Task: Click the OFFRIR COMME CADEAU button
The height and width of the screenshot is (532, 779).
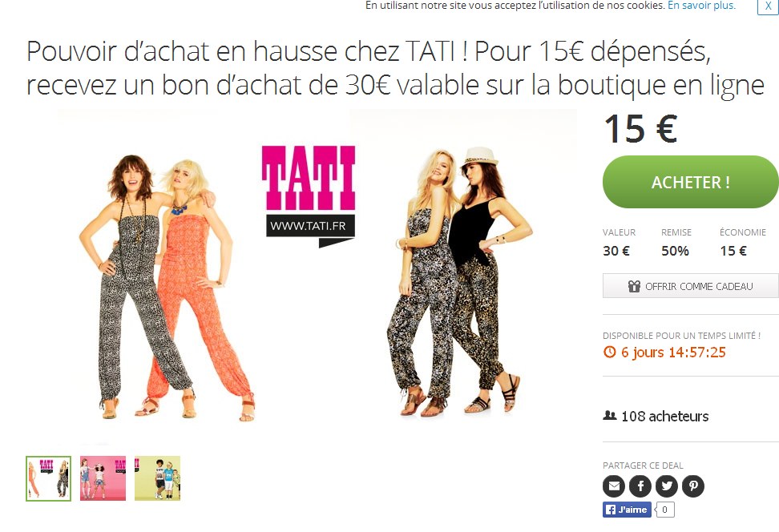Action: 691,286
